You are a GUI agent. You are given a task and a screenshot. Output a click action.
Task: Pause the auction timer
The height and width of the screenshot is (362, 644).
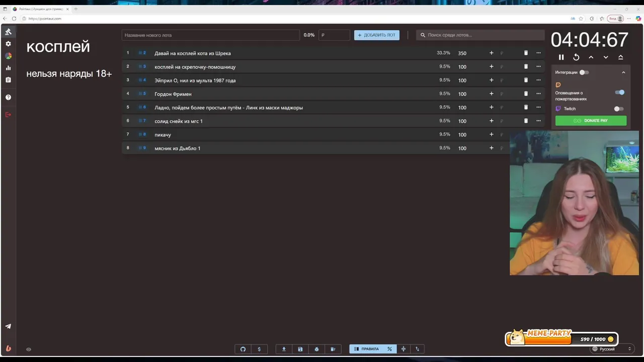pos(561,57)
